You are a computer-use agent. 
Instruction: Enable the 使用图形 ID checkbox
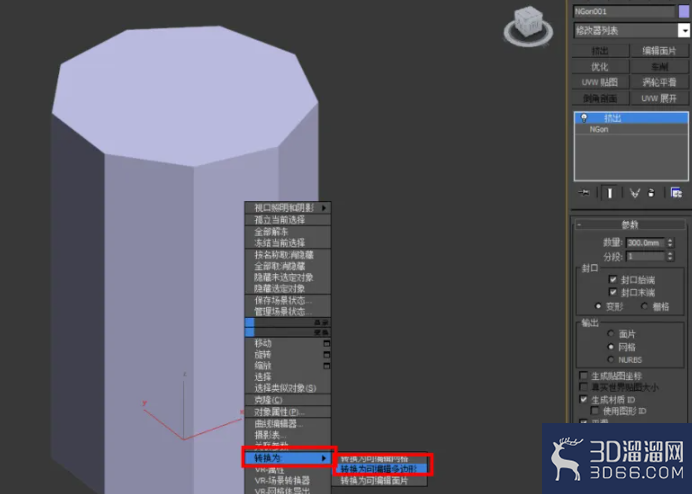[x=595, y=411]
